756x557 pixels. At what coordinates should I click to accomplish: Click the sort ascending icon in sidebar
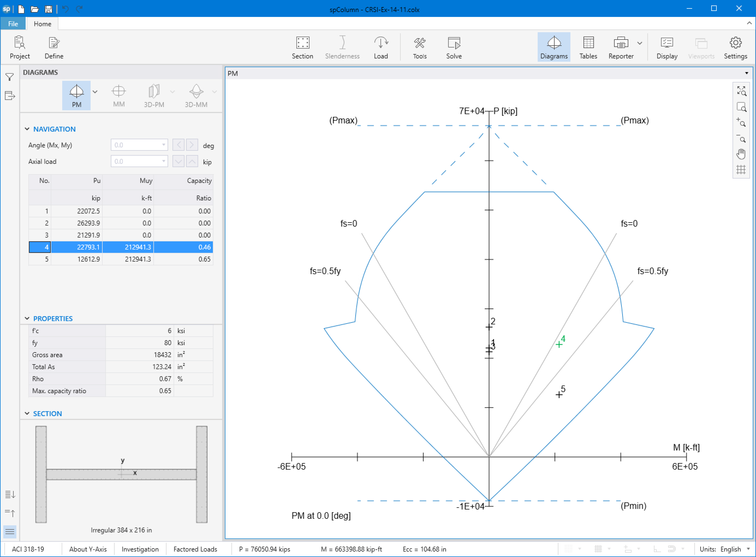pos(10,513)
